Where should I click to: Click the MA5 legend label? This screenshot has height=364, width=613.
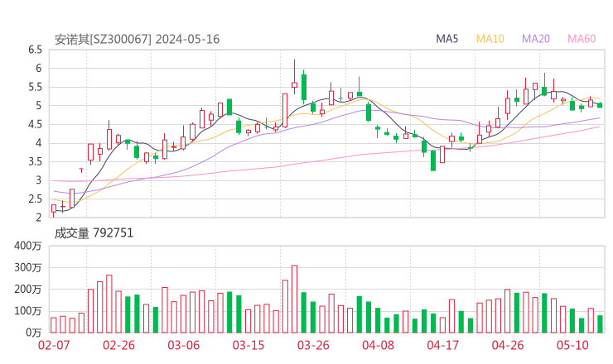[x=446, y=39]
